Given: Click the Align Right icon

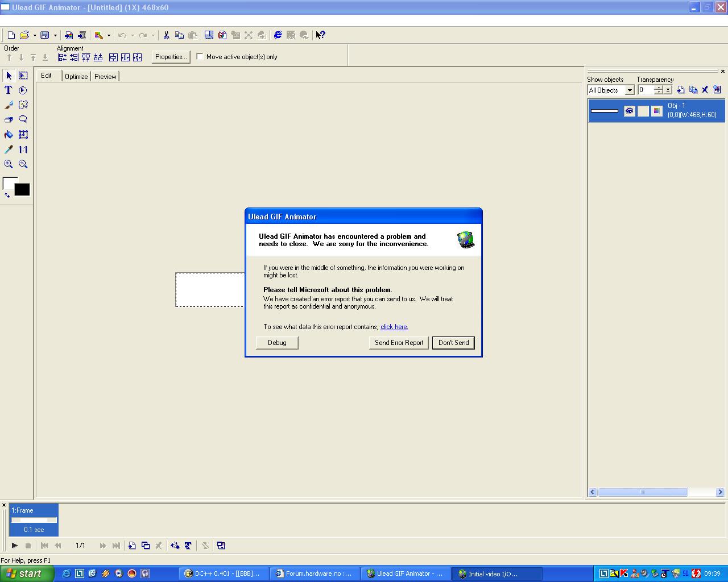Looking at the screenshot, I should point(74,57).
